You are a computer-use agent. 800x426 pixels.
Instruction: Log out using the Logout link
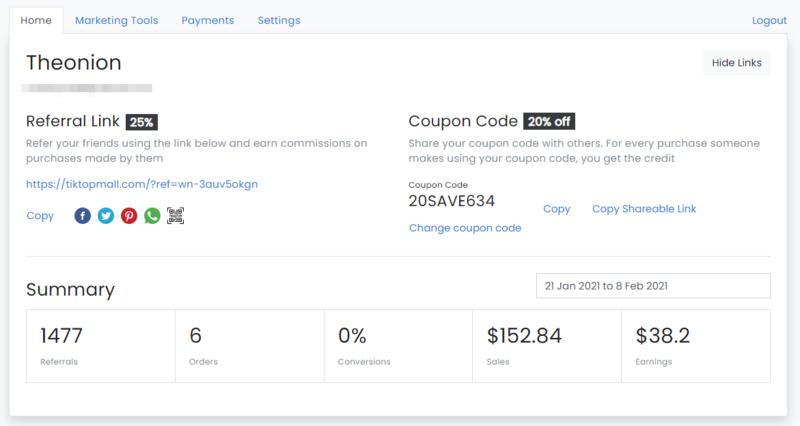coord(769,20)
